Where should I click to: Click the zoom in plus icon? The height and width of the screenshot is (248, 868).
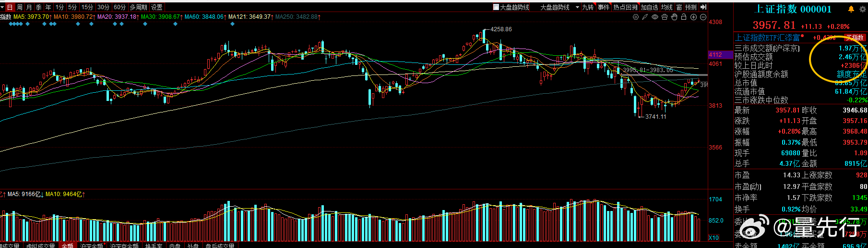pos(693,17)
